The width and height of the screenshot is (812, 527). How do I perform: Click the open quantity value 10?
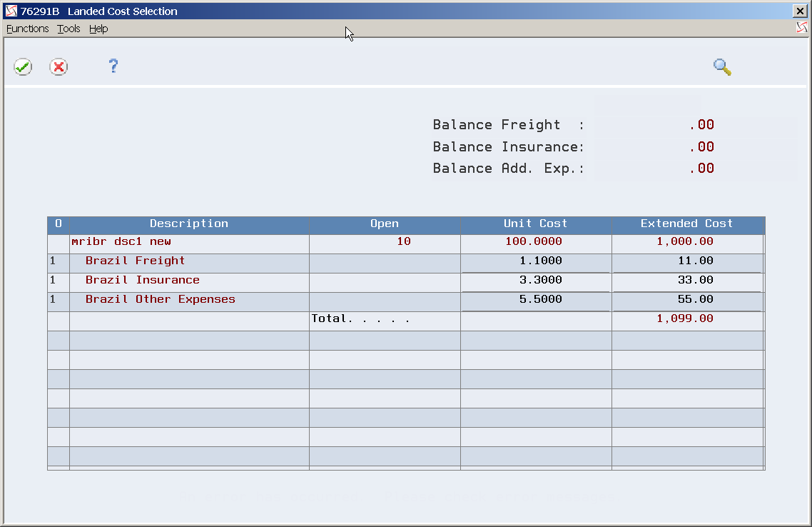[404, 241]
